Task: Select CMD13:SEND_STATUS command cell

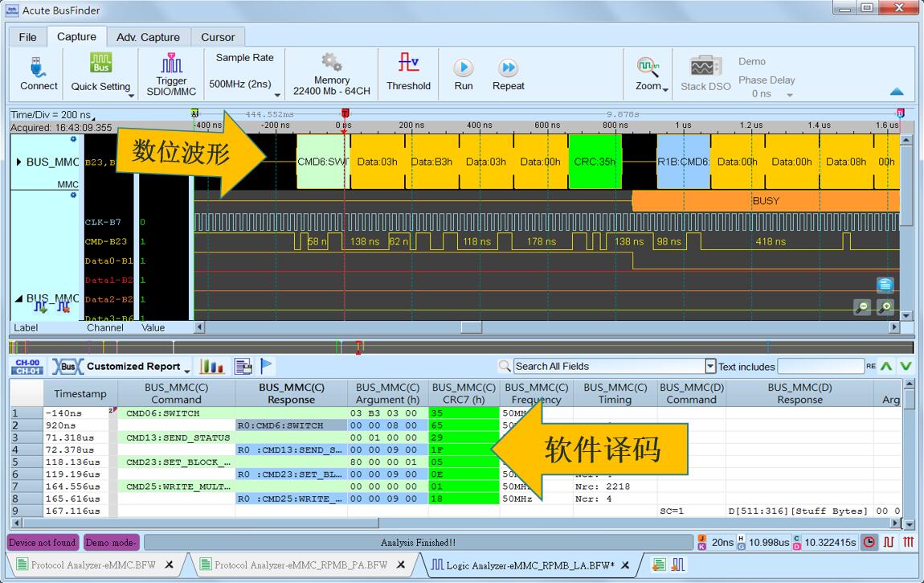Action: [176, 437]
